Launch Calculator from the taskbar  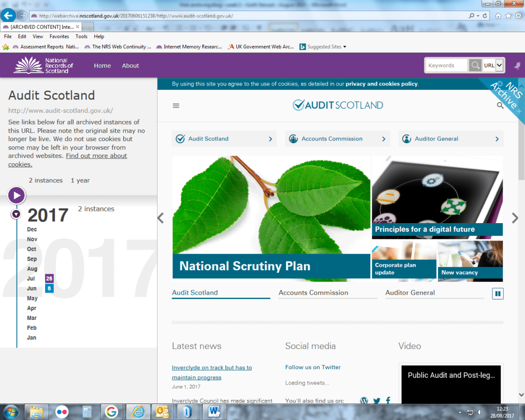[87, 412]
